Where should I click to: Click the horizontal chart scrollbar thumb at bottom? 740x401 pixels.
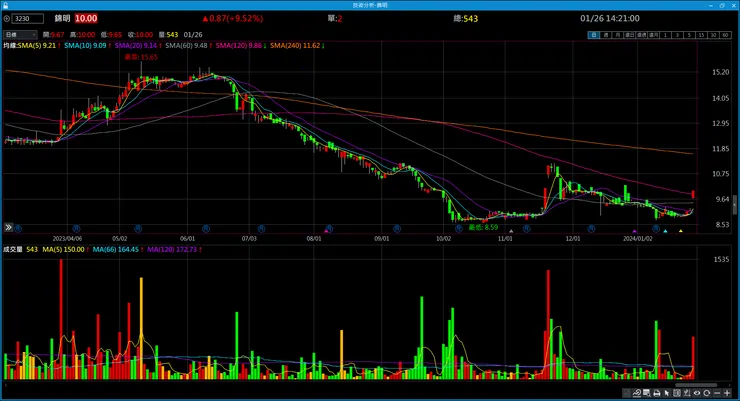pos(696,385)
